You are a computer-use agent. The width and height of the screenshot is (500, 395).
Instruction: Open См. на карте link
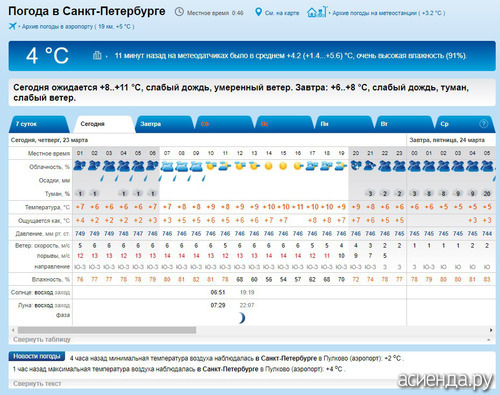click(x=282, y=13)
